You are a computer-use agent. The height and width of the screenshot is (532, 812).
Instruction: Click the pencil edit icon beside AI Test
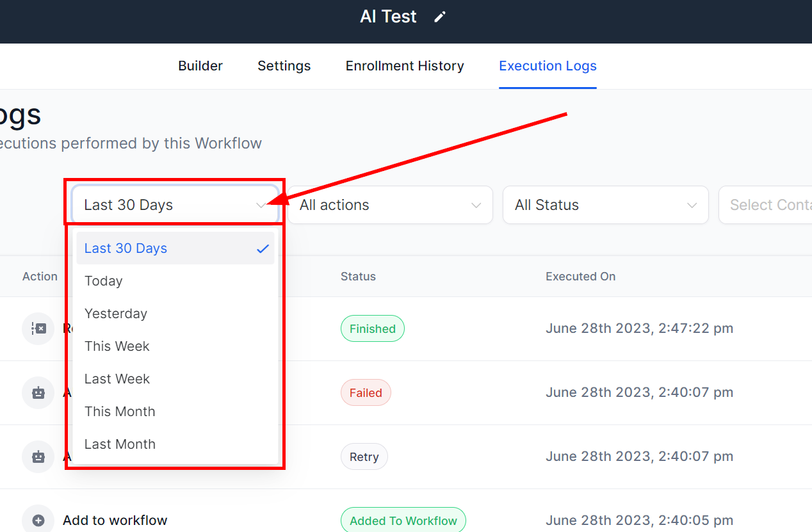[x=439, y=17]
